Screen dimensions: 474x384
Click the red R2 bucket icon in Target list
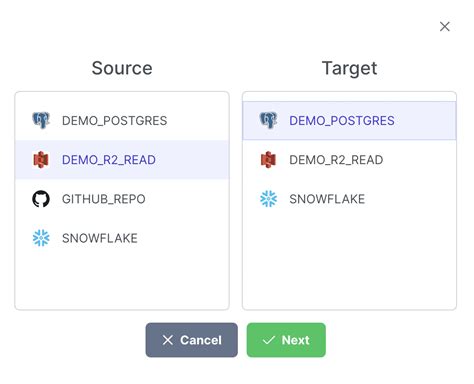268,160
